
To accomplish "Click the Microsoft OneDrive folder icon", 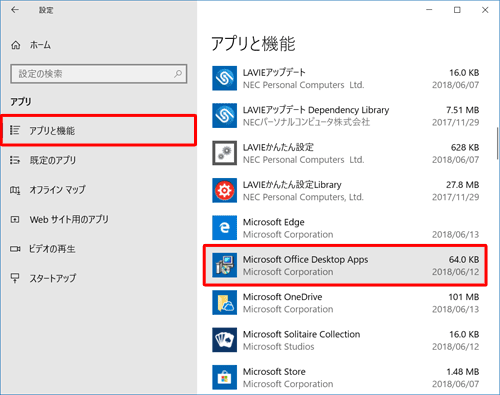I will tap(225, 302).
